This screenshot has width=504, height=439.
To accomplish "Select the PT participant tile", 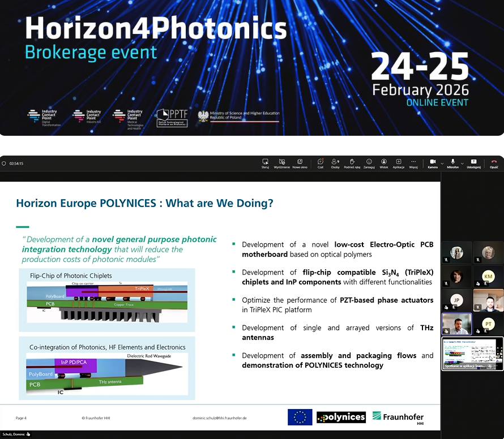I will 488,324.
